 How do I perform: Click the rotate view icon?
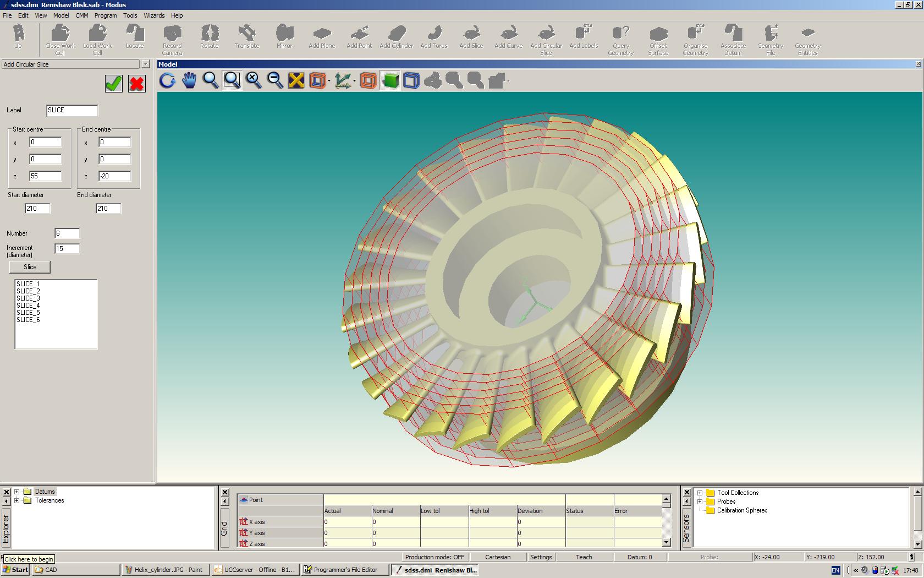tap(167, 81)
